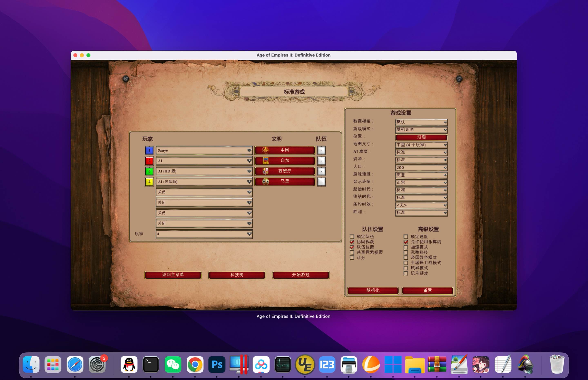The height and width of the screenshot is (380, 588).
Task: Open the anime girl app in Dock
Action: (481, 364)
